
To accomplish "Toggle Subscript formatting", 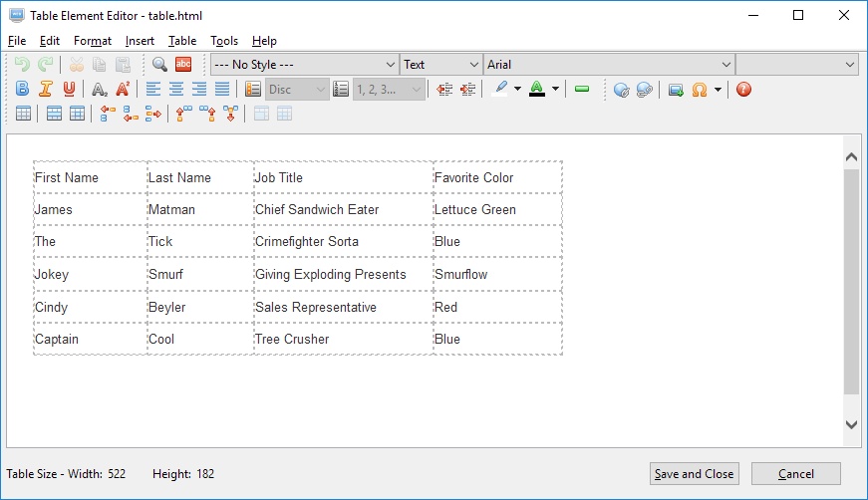I will (99, 89).
